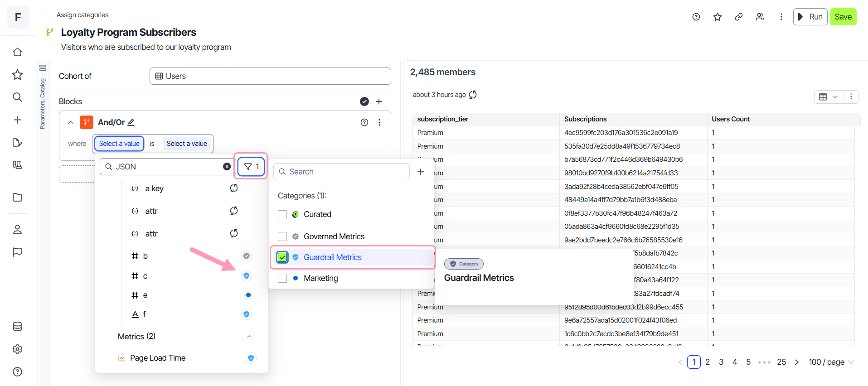The image size is (868, 386).
Task: Refresh the 'a key' attribute sync icon
Action: 234,188
